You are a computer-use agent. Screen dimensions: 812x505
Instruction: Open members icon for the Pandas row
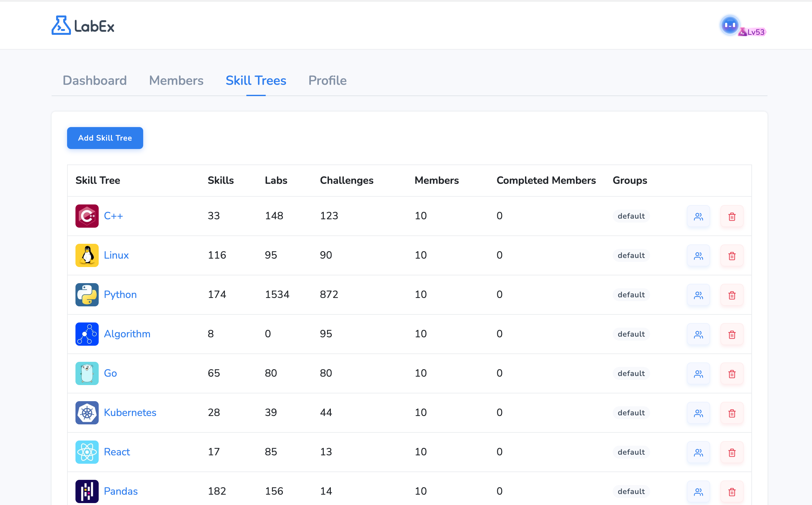coord(698,492)
